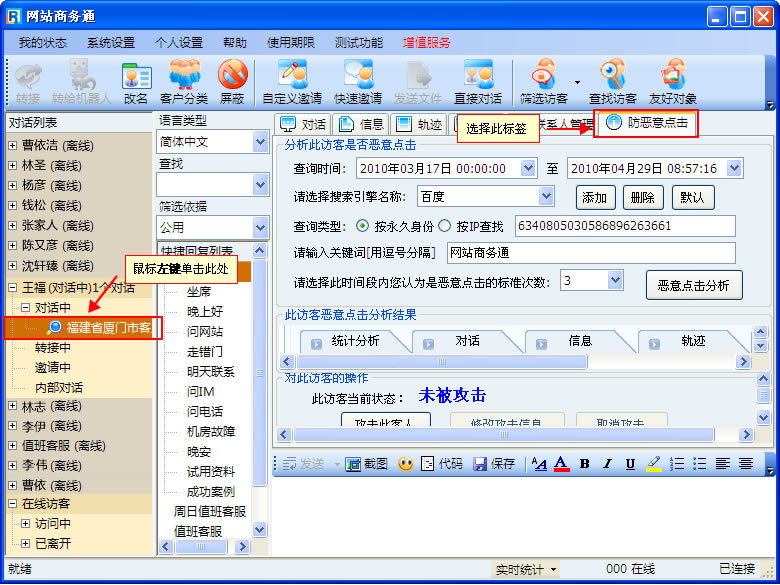Switch to the 轨迹 tab
The height and width of the screenshot is (585, 780).
click(419, 124)
